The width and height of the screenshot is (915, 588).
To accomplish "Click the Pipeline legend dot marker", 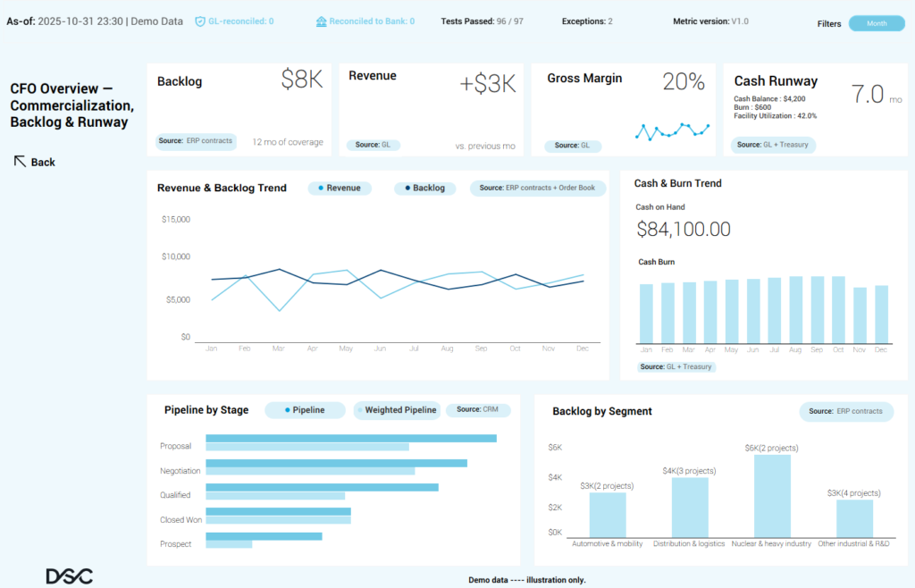I will click(287, 410).
